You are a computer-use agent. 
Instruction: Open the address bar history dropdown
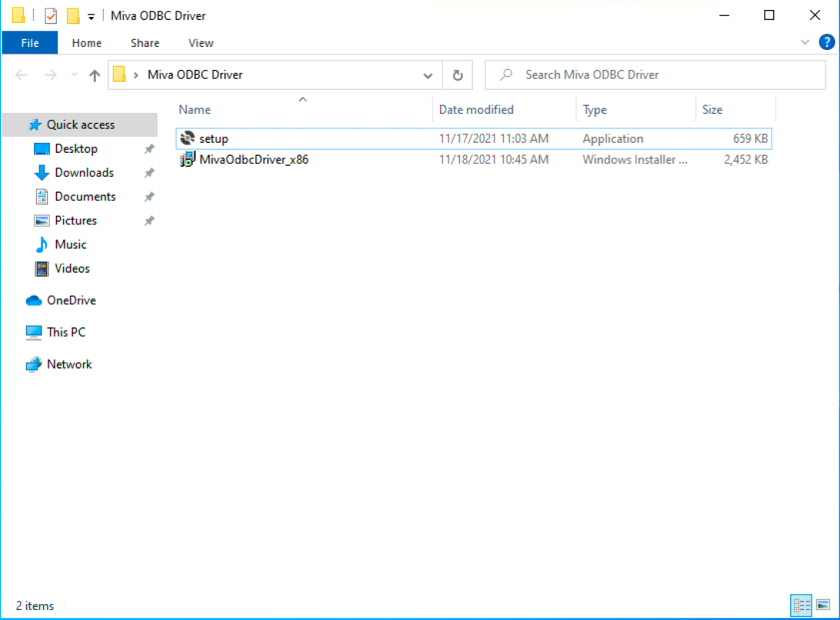[x=428, y=75]
